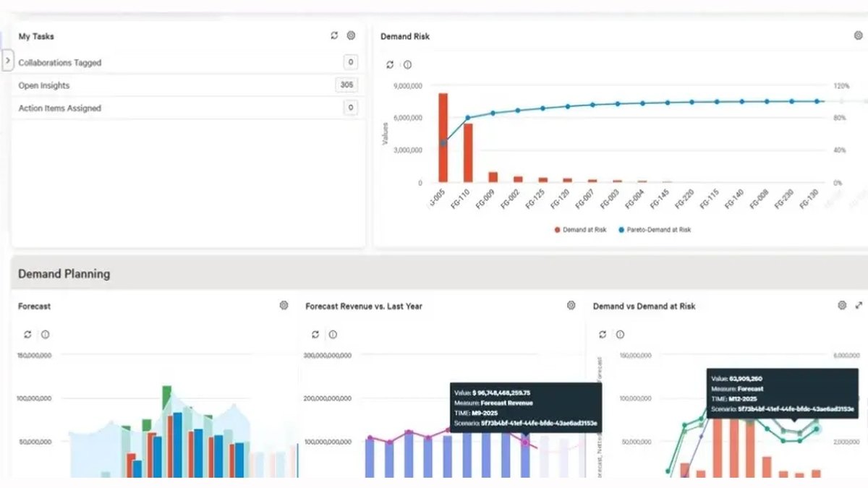Maximize the Demand vs Demand at Risk panel

[859, 306]
